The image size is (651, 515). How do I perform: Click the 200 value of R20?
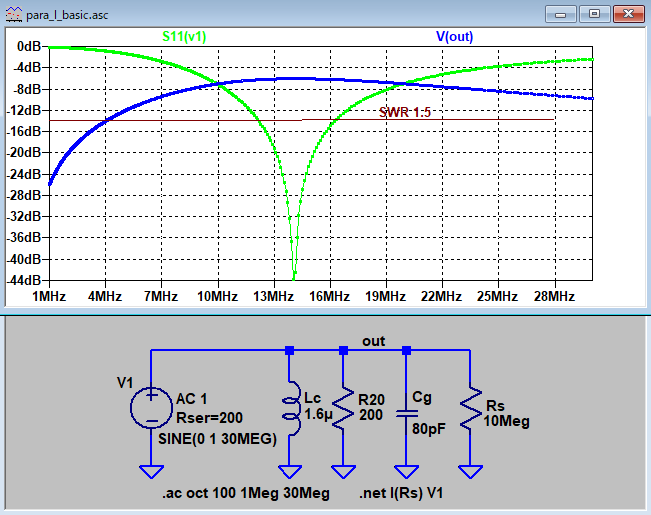pos(371,414)
